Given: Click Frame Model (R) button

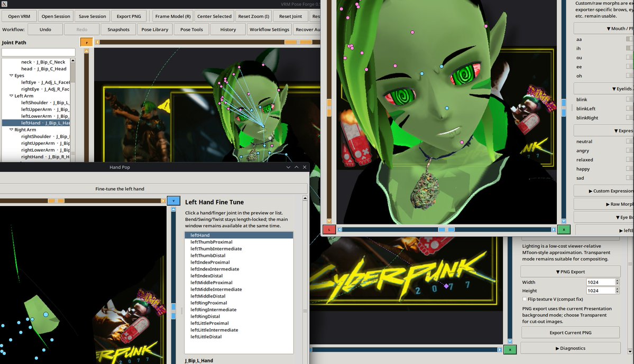Looking at the screenshot, I should pos(173,16).
